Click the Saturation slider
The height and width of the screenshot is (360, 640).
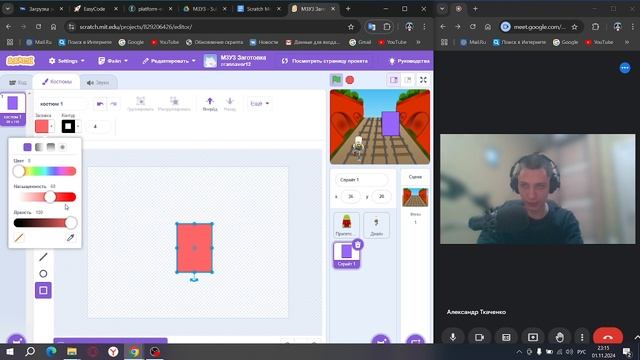[x=44, y=197]
